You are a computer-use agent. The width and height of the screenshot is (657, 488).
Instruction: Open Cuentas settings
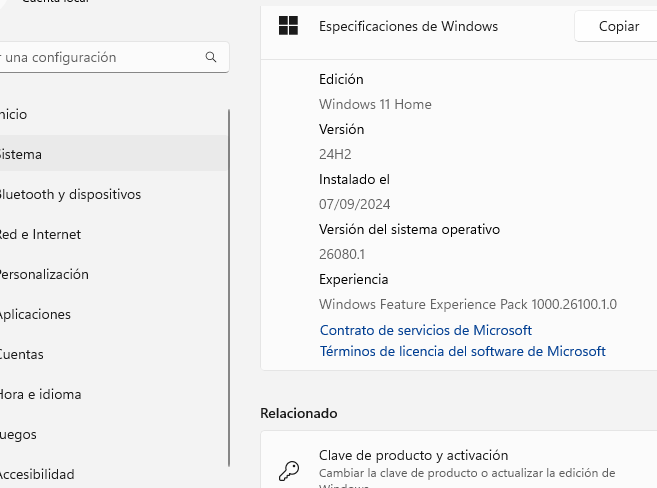[114, 354]
